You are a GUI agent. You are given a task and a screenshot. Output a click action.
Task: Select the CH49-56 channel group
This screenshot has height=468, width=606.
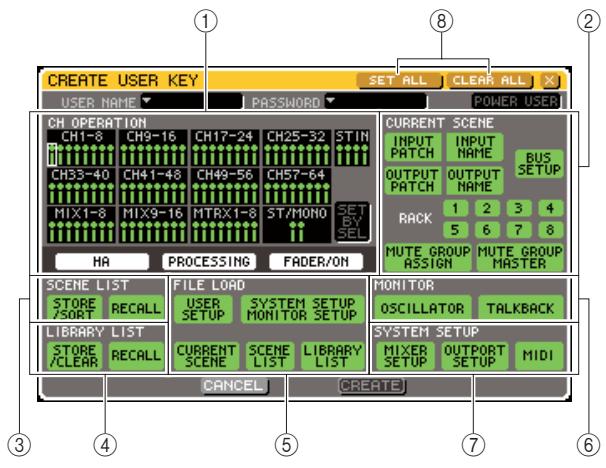coord(225,186)
